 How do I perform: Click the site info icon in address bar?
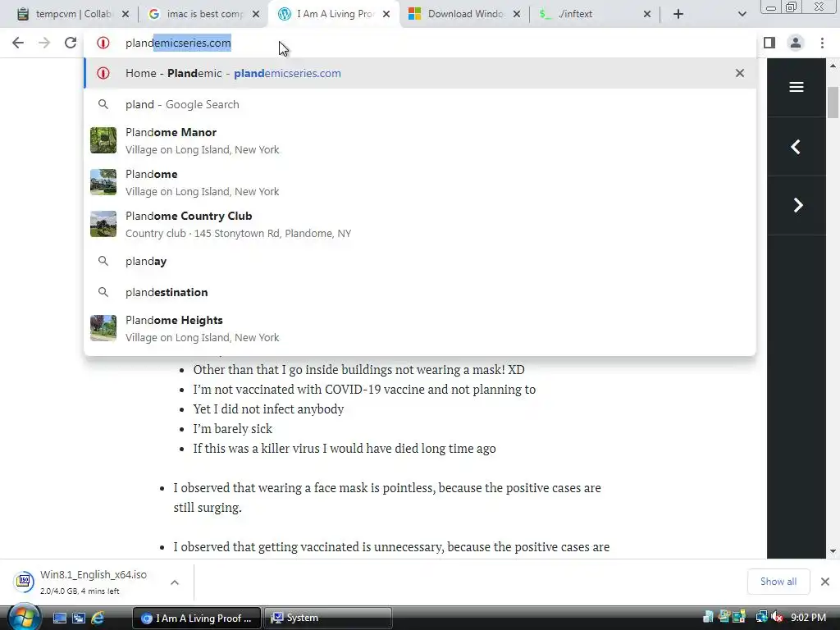(x=103, y=43)
